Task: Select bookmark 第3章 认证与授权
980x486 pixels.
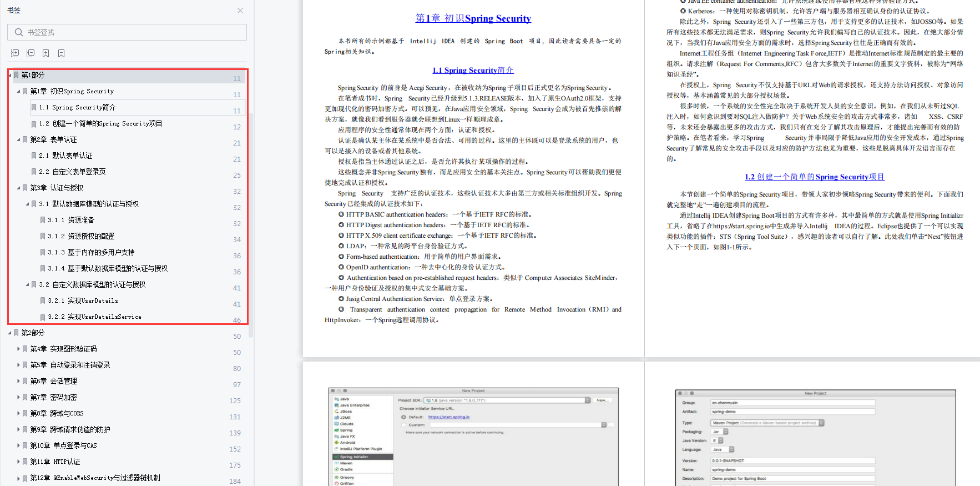Action: pyautogui.click(x=57, y=188)
